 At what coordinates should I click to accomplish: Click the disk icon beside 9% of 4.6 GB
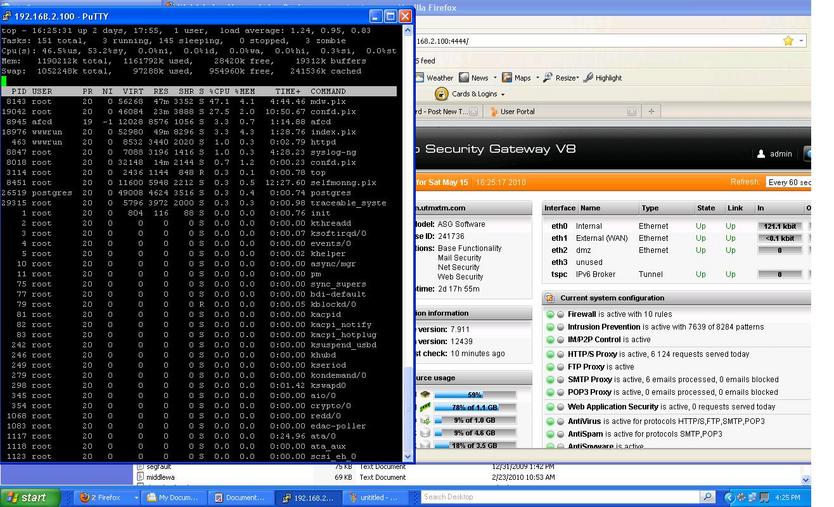click(x=425, y=433)
